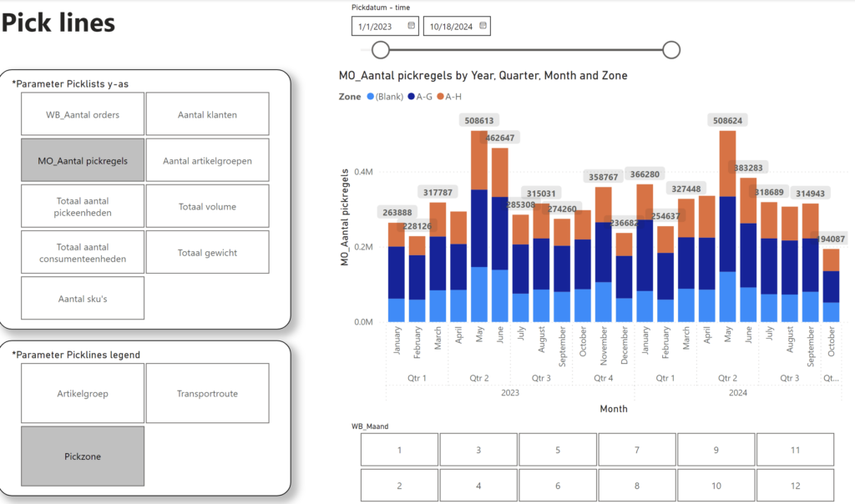Click the (Blank) zone legend marker
855x504 pixels.
coord(371,97)
